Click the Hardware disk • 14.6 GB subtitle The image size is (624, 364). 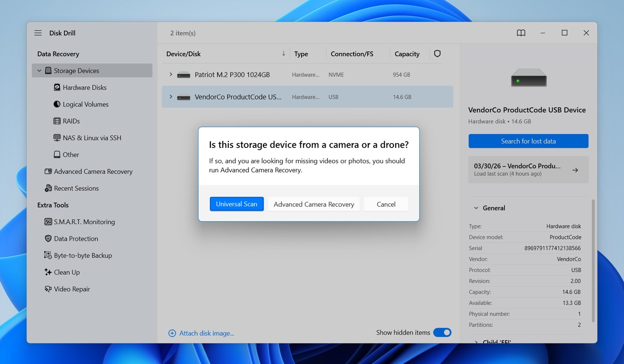[499, 121]
